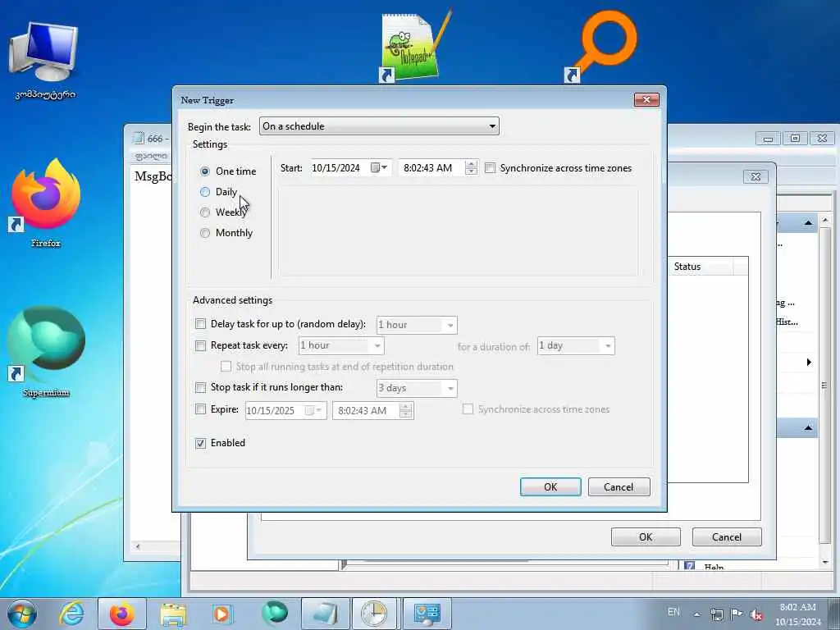Select the One time radio button
840x630 pixels.
[204, 171]
